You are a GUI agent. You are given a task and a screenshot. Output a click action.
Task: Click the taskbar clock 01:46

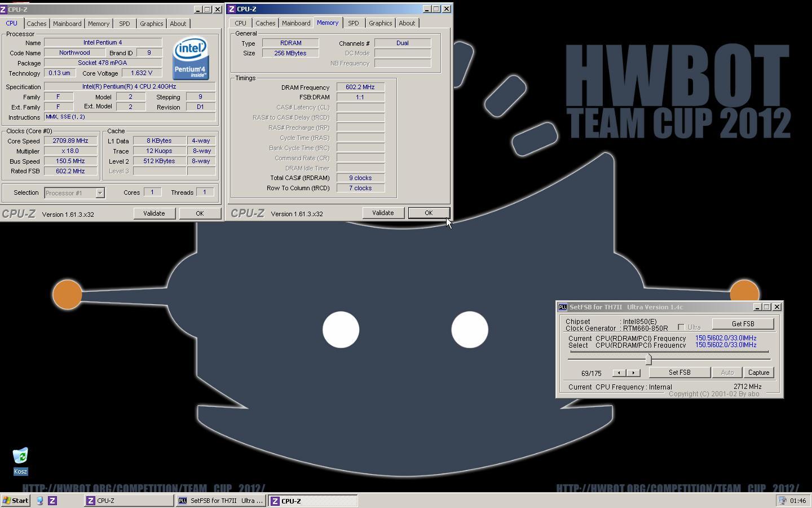tap(798, 501)
